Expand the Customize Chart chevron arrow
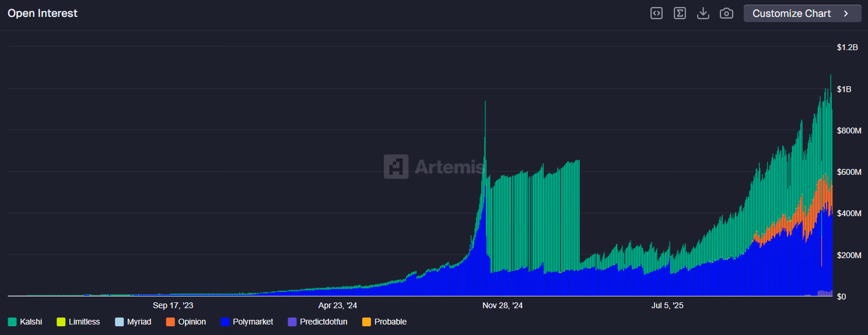The image size is (868, 335). (846, 13)
